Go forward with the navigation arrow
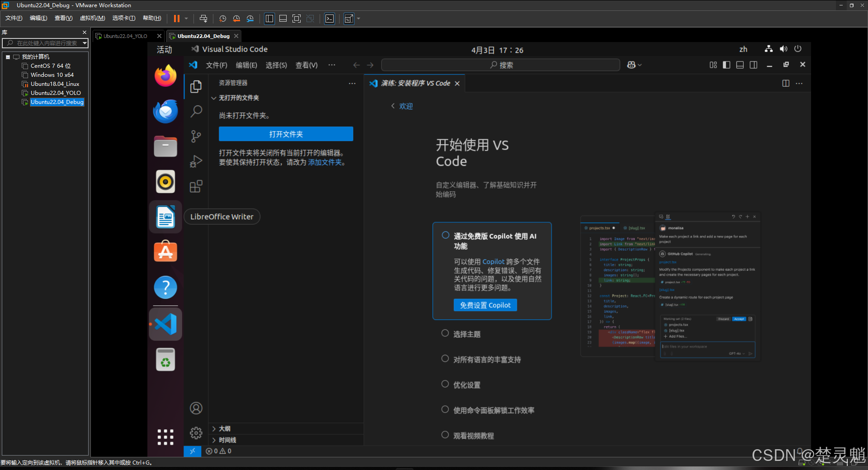Screen dimensions: 868x470 point(370,65)
